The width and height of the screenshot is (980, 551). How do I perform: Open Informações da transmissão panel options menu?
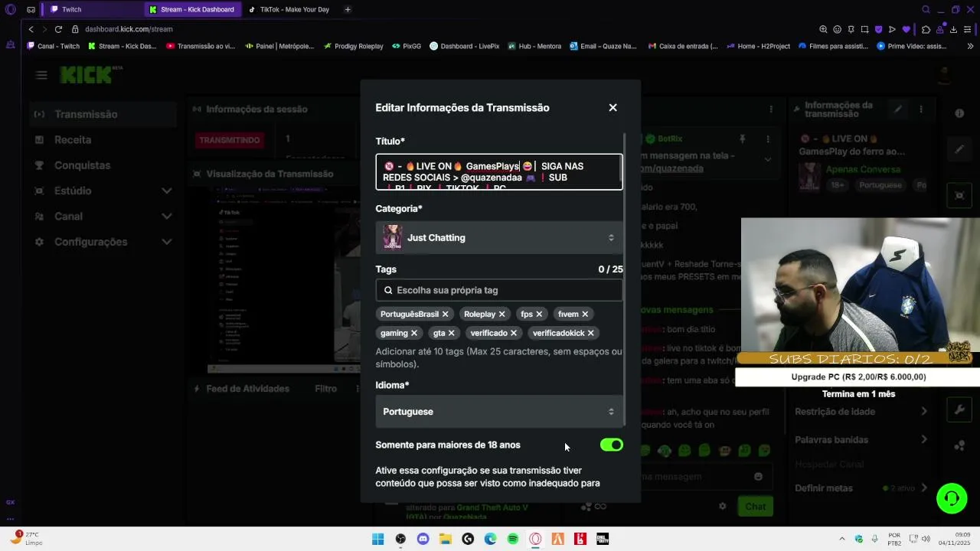(921, 109)
